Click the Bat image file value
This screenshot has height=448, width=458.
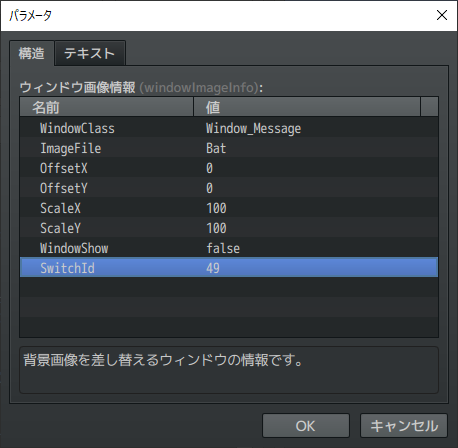(x=216, y=148)
